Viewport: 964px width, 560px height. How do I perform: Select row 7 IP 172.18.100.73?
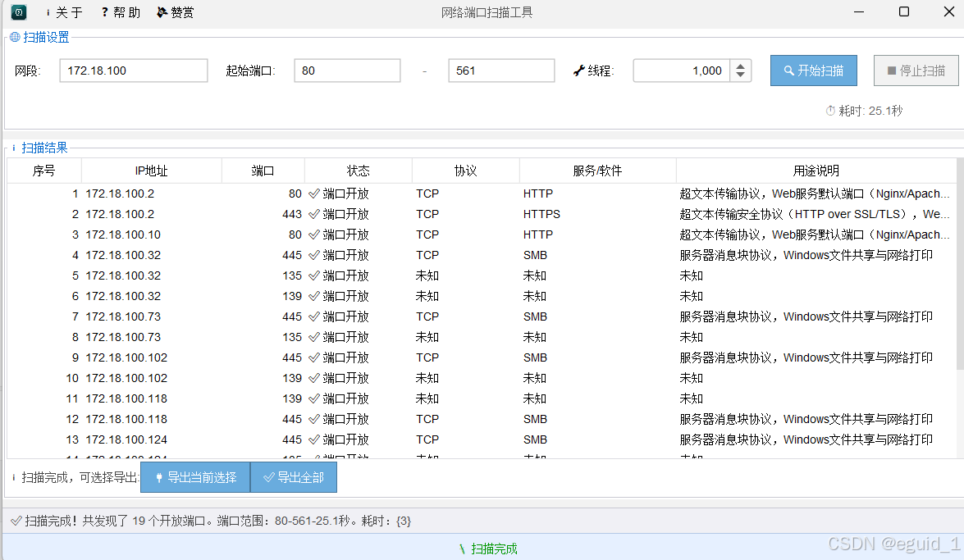pyautogui.click(x=123, y=316)
